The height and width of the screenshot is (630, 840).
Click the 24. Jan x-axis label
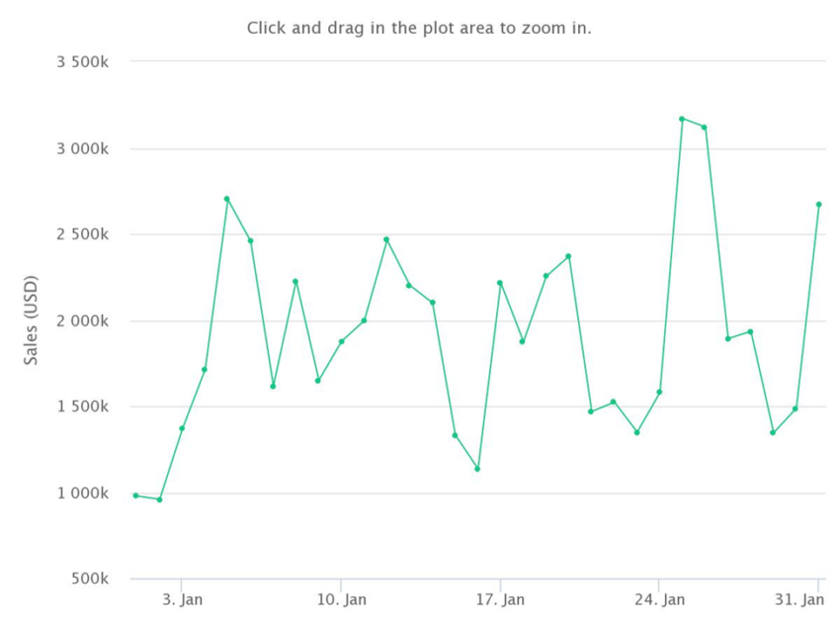(x=659, y=599)
